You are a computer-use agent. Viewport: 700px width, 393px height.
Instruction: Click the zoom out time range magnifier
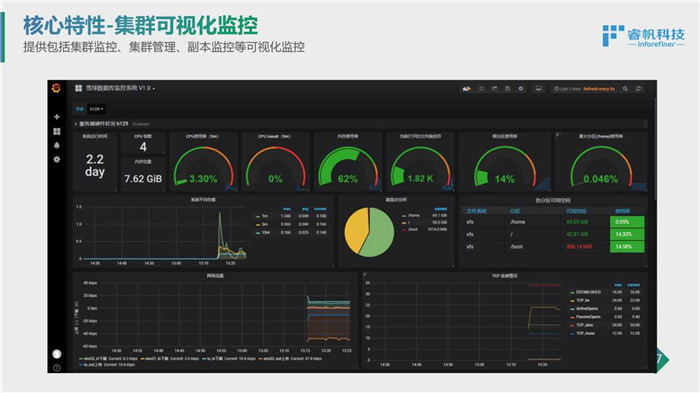[625, 89]
